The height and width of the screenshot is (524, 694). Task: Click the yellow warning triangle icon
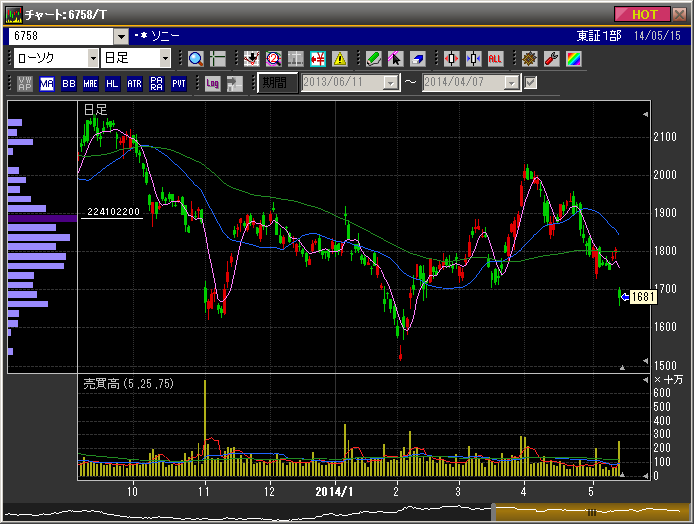point(340,58)
